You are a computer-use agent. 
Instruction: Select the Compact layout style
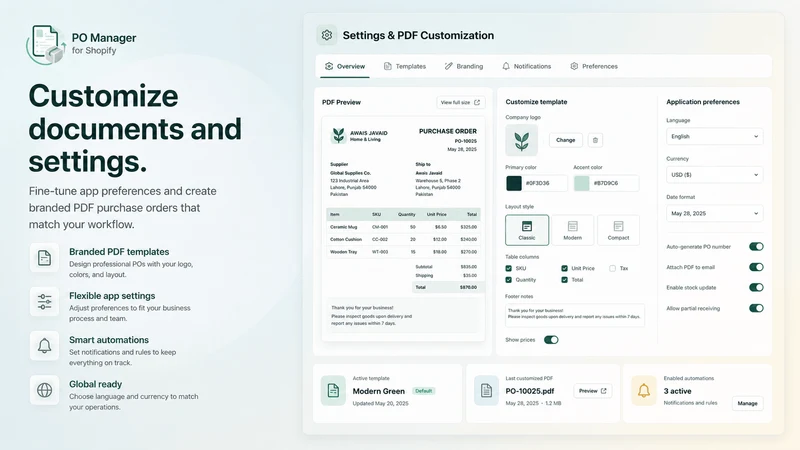tap(618, 230)
